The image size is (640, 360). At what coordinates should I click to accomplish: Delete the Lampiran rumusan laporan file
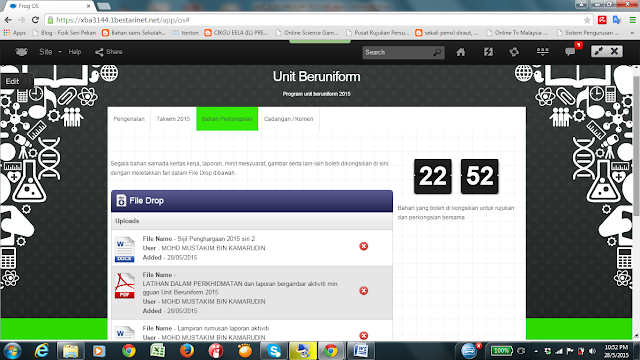click(364, 336)
